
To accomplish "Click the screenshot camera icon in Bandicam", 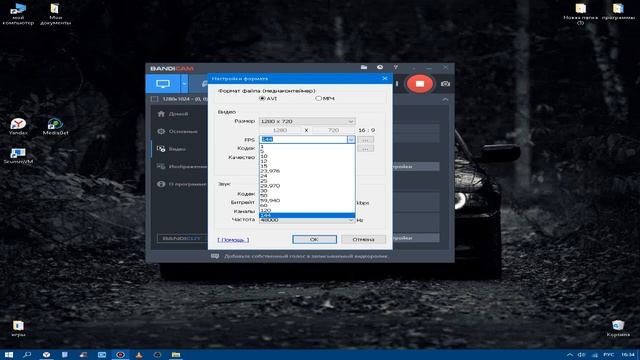I will pos(445,84).
